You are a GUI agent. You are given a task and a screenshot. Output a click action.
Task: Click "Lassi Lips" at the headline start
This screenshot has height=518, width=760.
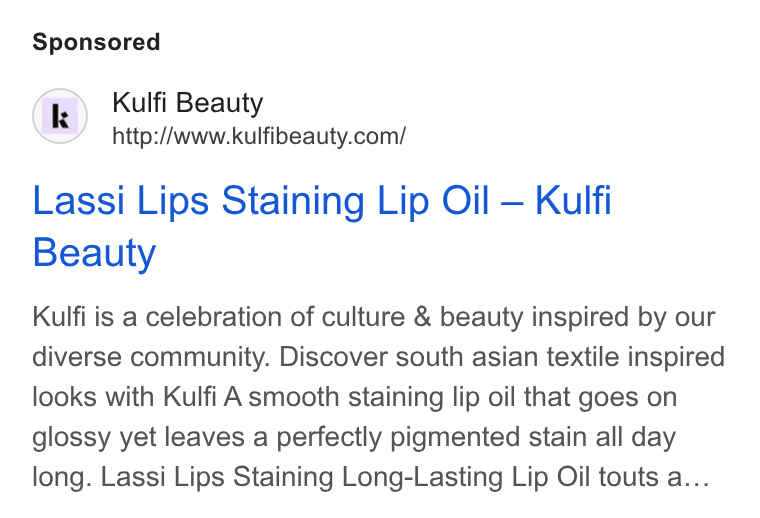pyautogui.click(x=121, y=200)
